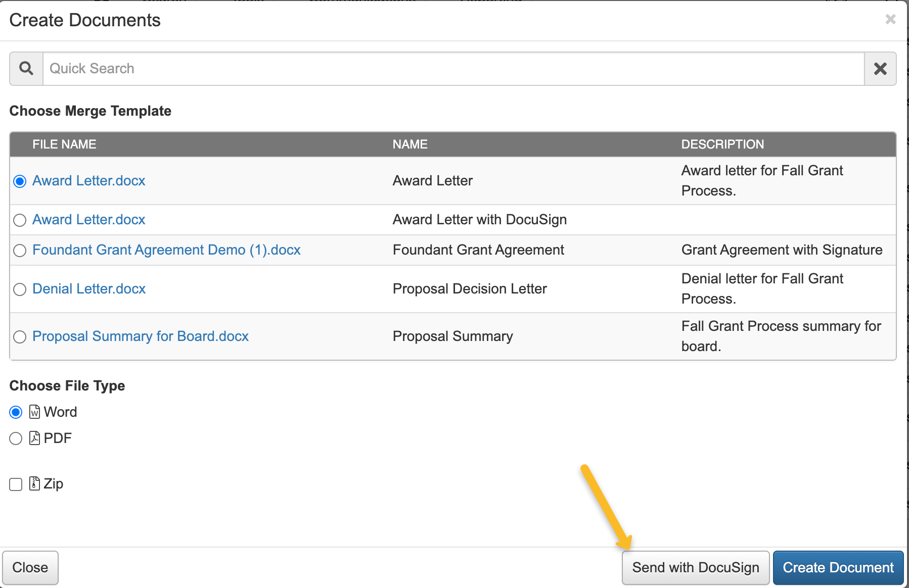
Task: Click the Create Document button
Action: (838, 567)
